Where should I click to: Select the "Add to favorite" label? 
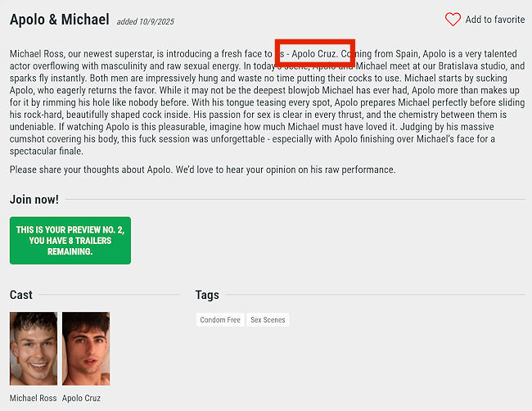tap(494, 20)
